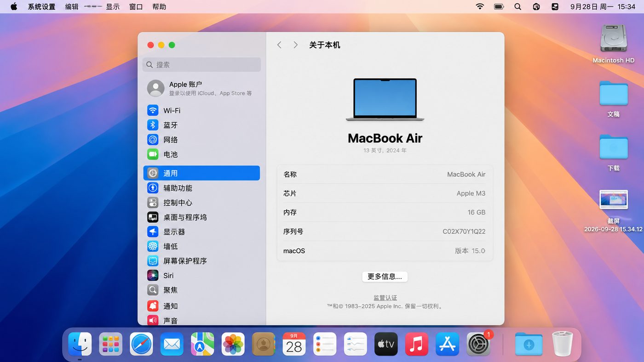Click the chip value Apple M3
Screen dimensions: 644x362
[471, 193]
